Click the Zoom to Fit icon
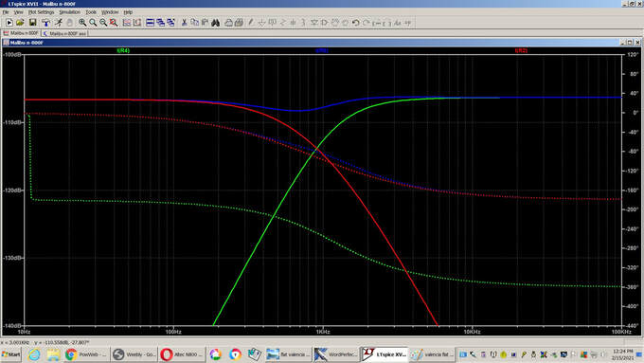Image resolution: width=644 pixels, height=363 pixels. click(114, 23)
